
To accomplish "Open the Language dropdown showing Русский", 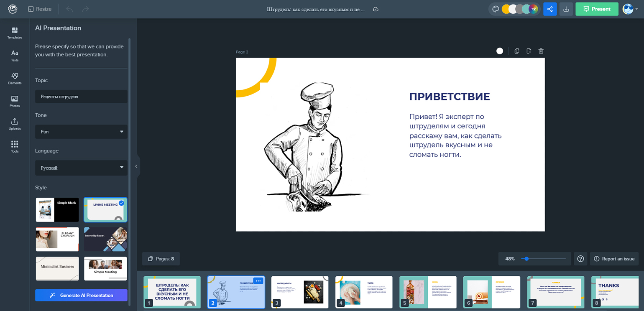I will [81, 168].
